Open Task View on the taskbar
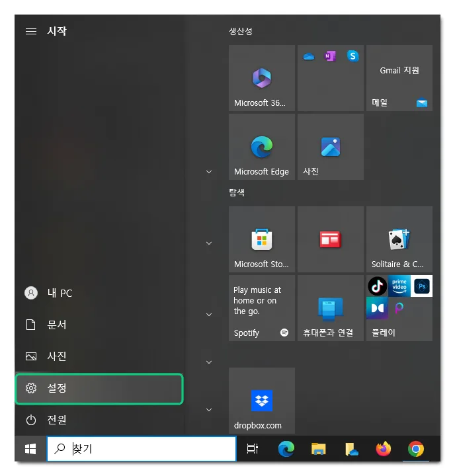This screenshot has width=455, height=476. click(x=252, y=449)
